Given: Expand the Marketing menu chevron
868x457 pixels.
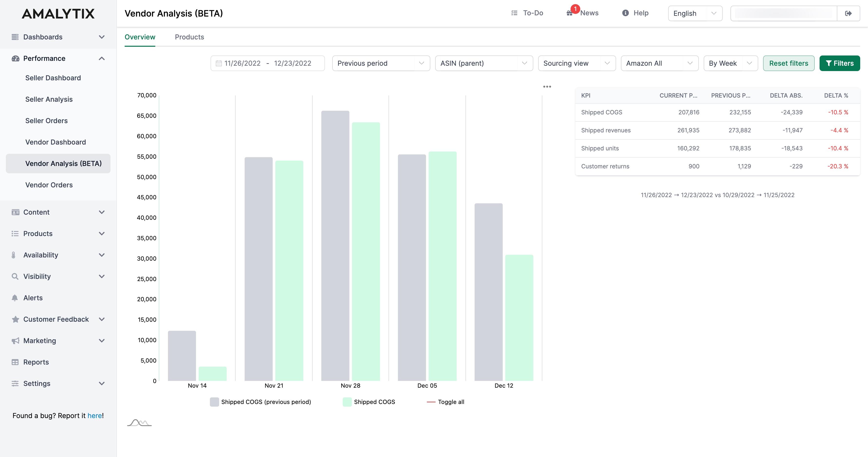Looking at the screenshot, I should click(x=102, y=341).
